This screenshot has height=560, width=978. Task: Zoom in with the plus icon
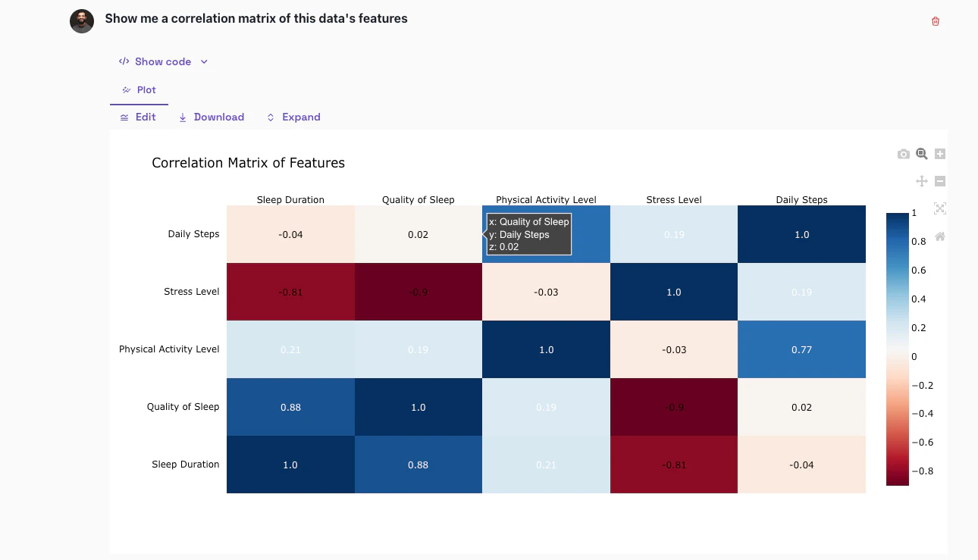click(940, 153)
